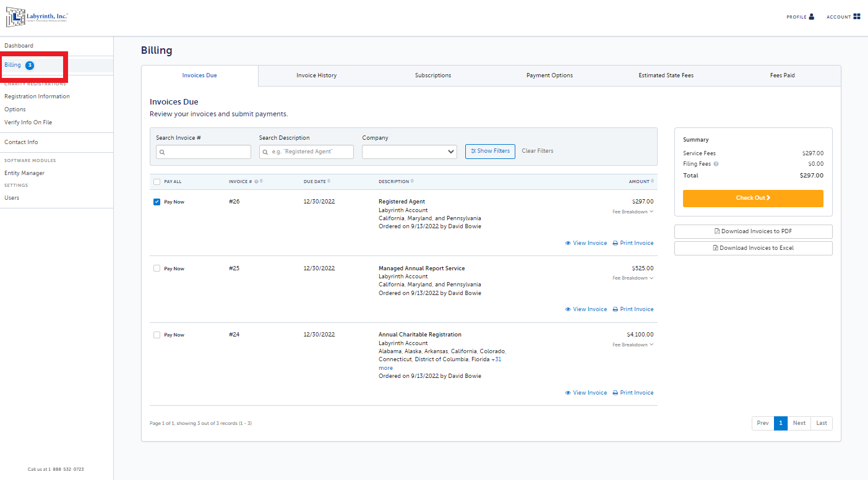This screenshot has width=868, height=480.
Task: Open Registration Information in sidebar
Action: pyautogui.click(x=37, y=96)
